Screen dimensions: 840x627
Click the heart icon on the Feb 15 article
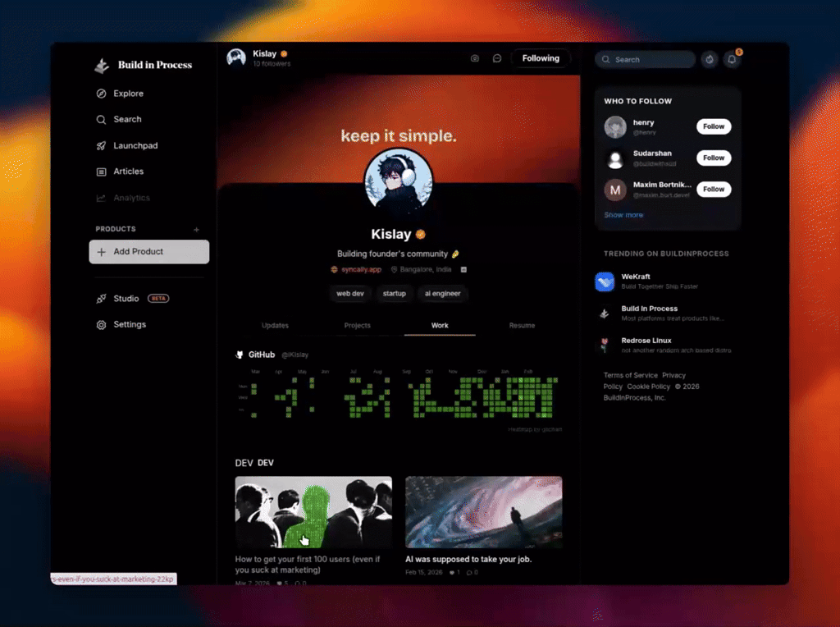point(452,572)
